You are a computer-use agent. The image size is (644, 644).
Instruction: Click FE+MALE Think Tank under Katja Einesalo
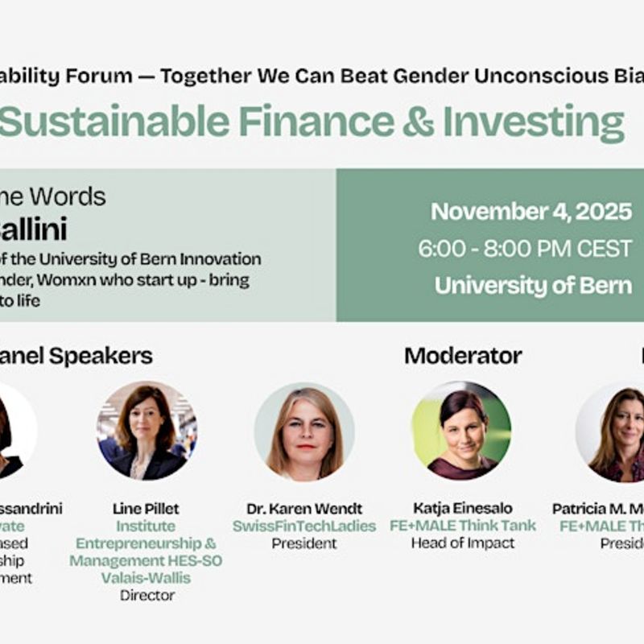click(462, 526)
